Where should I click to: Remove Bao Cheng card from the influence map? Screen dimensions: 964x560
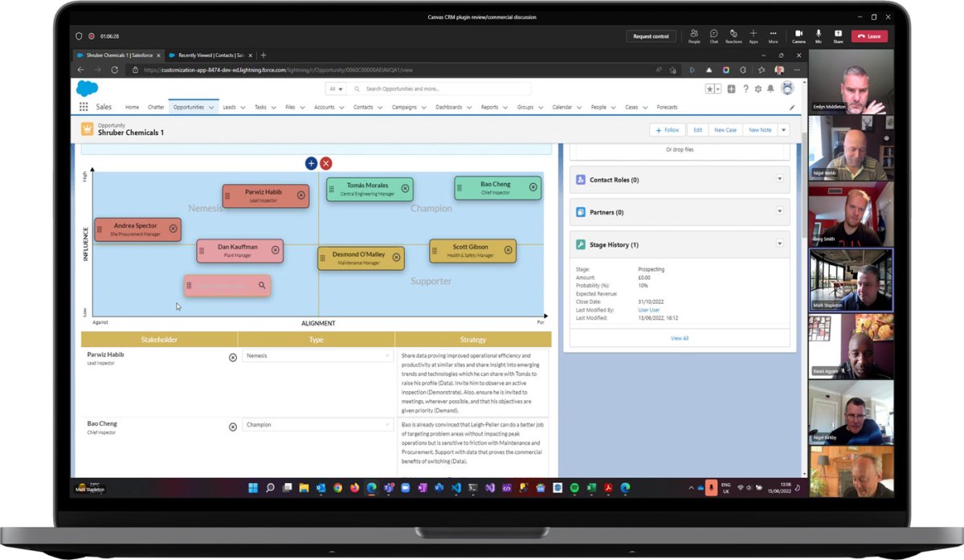pyautogui.click(x=533, y=188)
